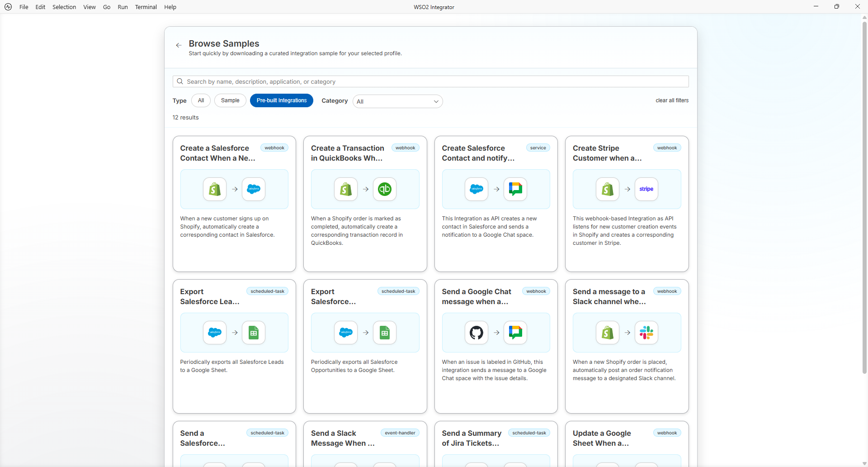Click clear all filters link

[x=672, y=100]
